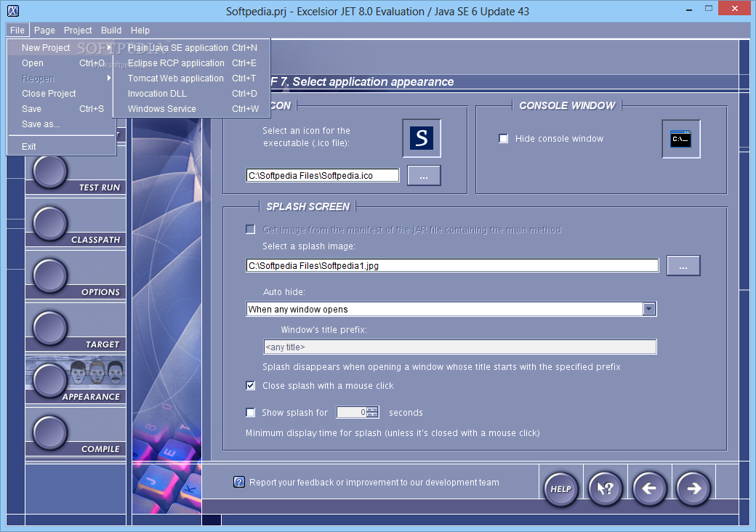Click the round HELP button
The image size is (756, 532).
click(561, 488)
